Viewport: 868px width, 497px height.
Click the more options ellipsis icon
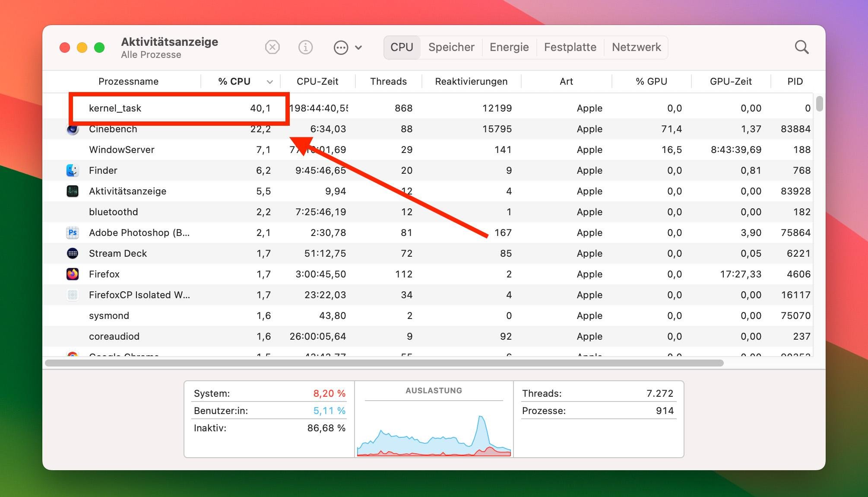[341, 48]
